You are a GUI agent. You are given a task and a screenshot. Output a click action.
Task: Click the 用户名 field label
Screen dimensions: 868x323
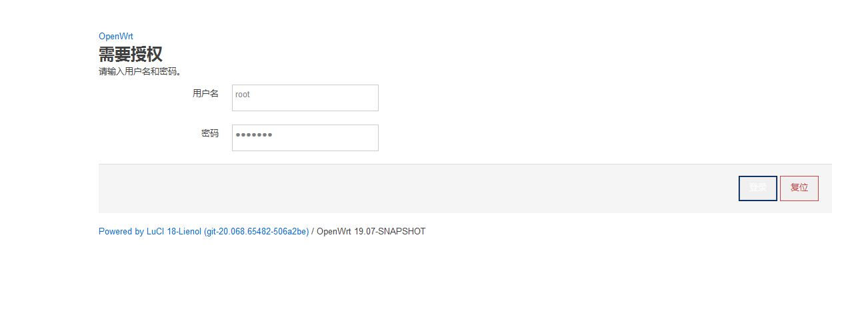pyautogui.click(x=205, y=94)
